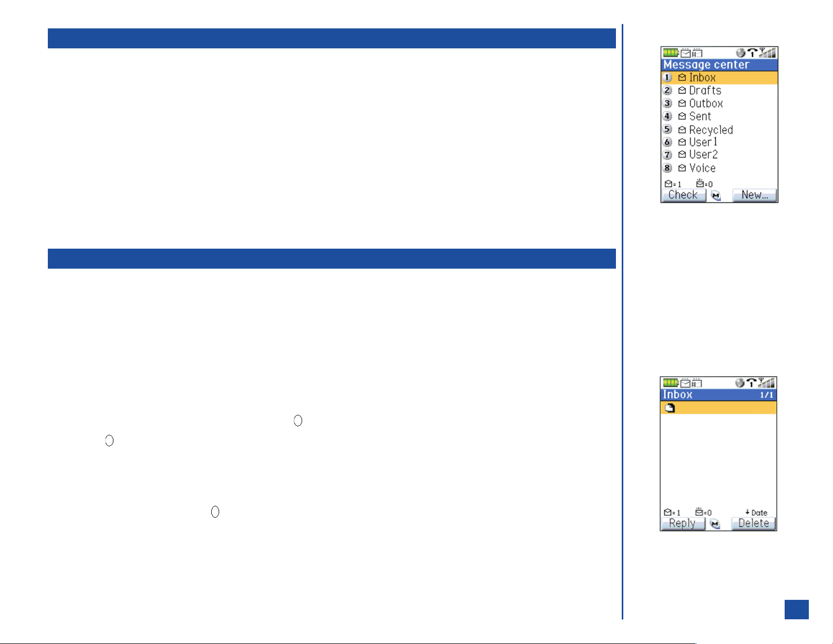Click read-messages counter in Message center screen
Image resolution: width=833 pixels, height=644 pixels.
[x=673, y=184]
